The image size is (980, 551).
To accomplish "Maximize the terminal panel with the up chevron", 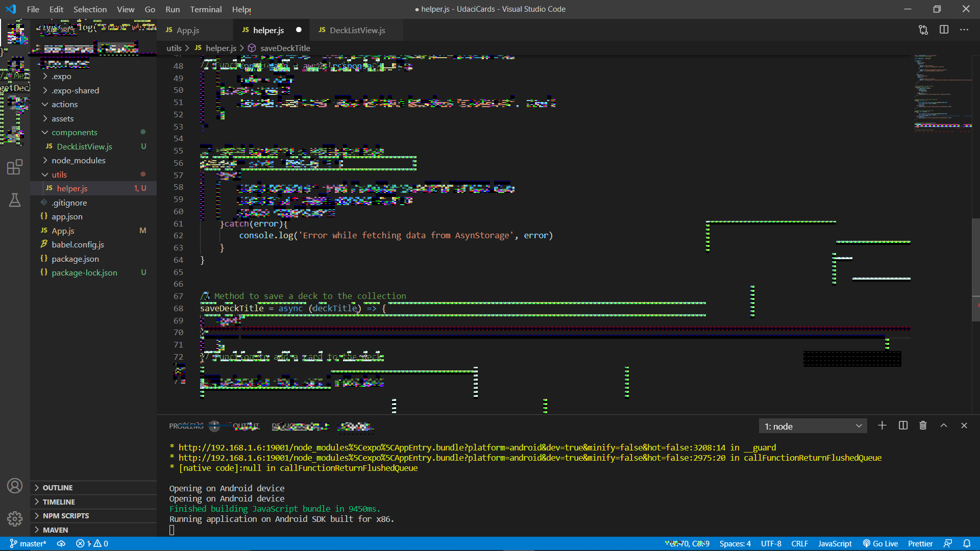I will click(944, 425).
